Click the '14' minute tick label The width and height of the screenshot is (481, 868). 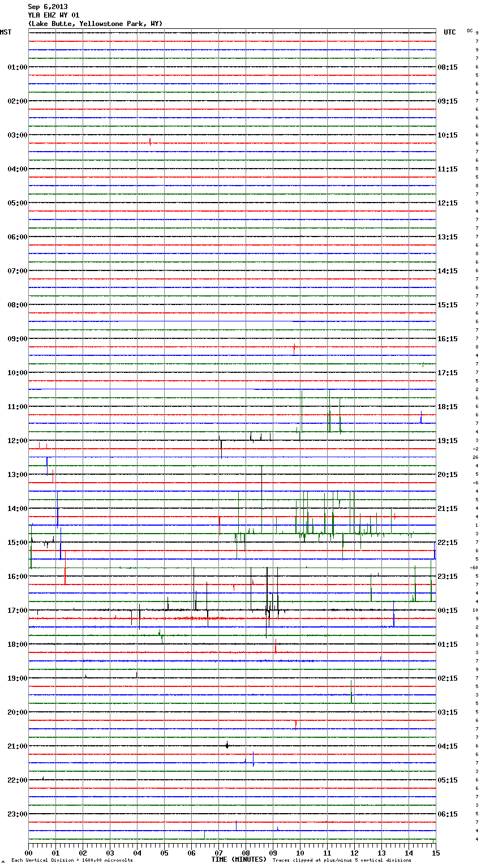click(x=409, y=853)
